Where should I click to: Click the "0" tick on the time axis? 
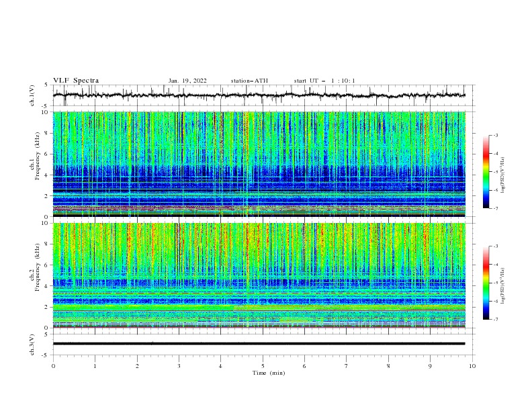(x=53, y=366)
